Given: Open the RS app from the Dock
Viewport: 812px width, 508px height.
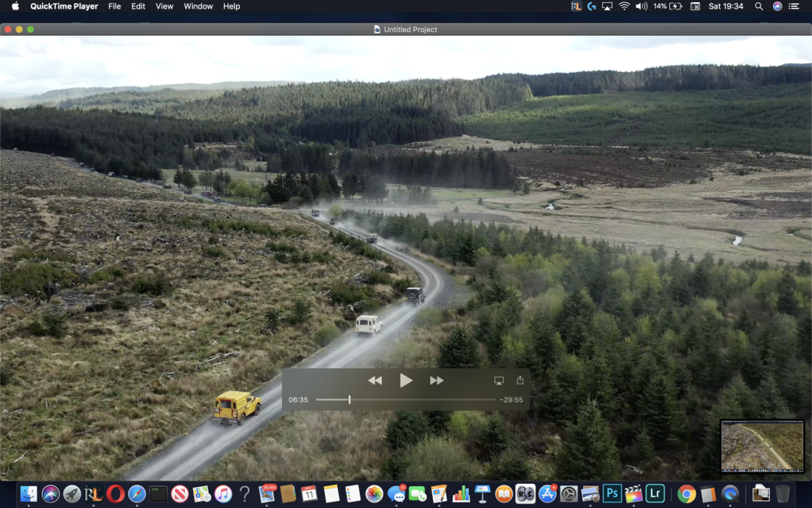Looking at the screenshot, I should (525, 493).
